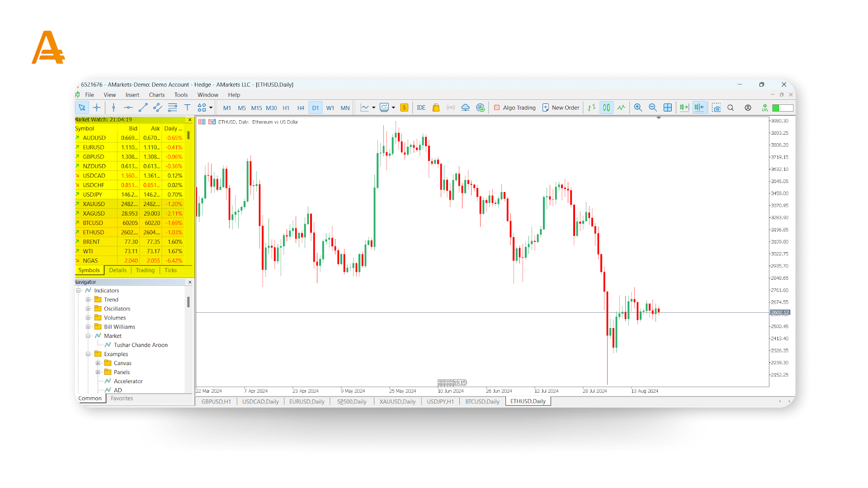Expand the Oscillators folder in Navigator

[x=88, y=309]
